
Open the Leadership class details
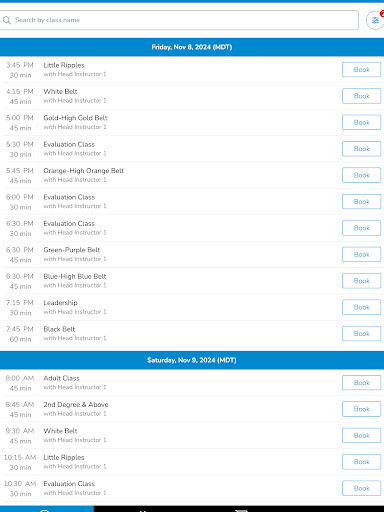[60, 303]
